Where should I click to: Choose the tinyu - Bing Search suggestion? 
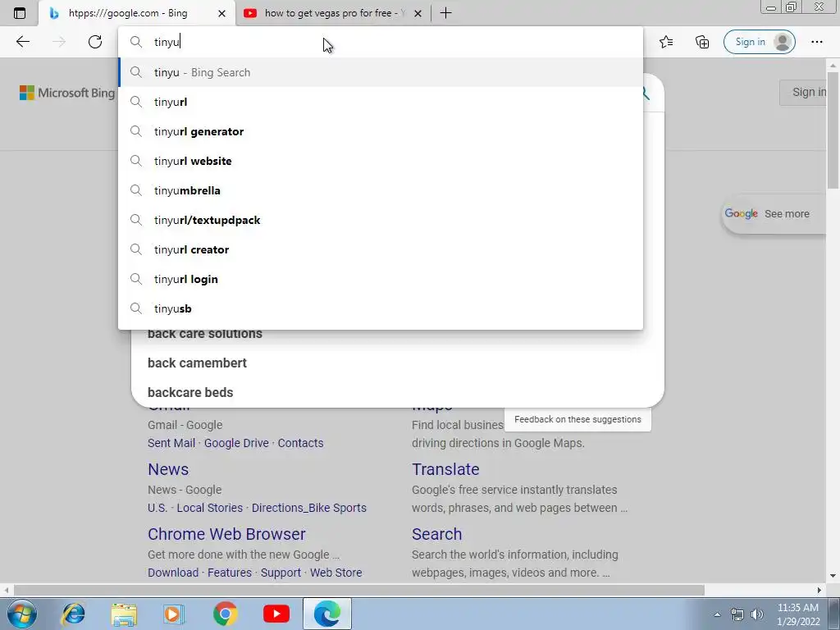coord(381,72)
